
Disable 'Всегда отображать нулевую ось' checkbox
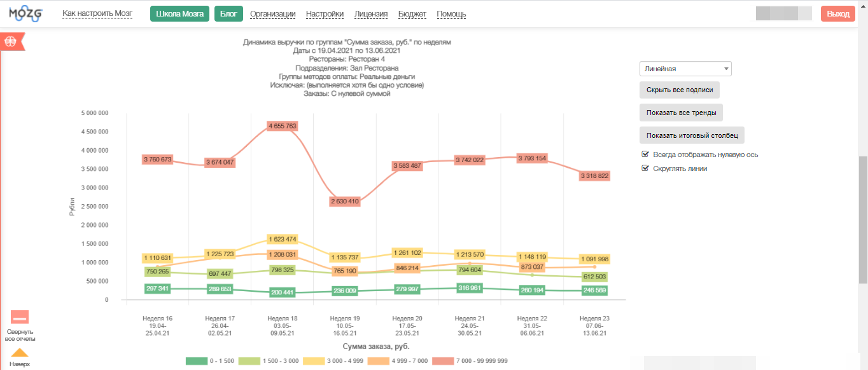(x=645, y=154)
